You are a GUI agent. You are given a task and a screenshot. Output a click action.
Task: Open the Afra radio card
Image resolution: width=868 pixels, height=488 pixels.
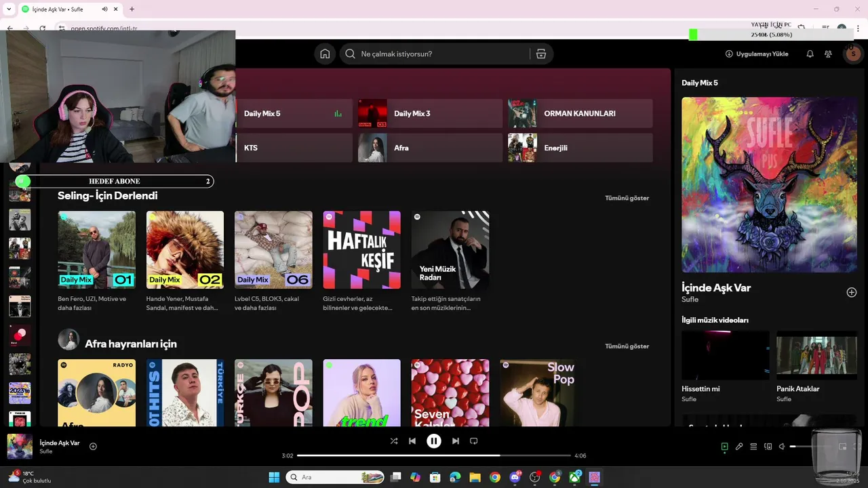[x=96, y=393]
